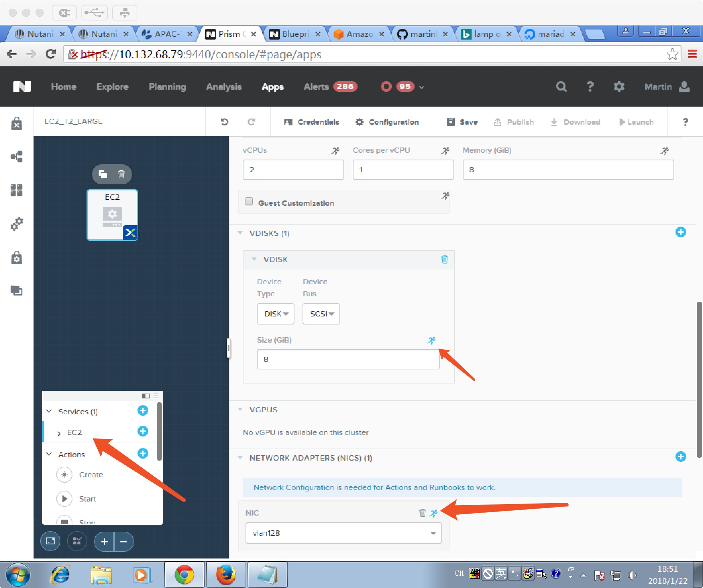Open the Device Bus SCSI dropdown

[321, 314]
